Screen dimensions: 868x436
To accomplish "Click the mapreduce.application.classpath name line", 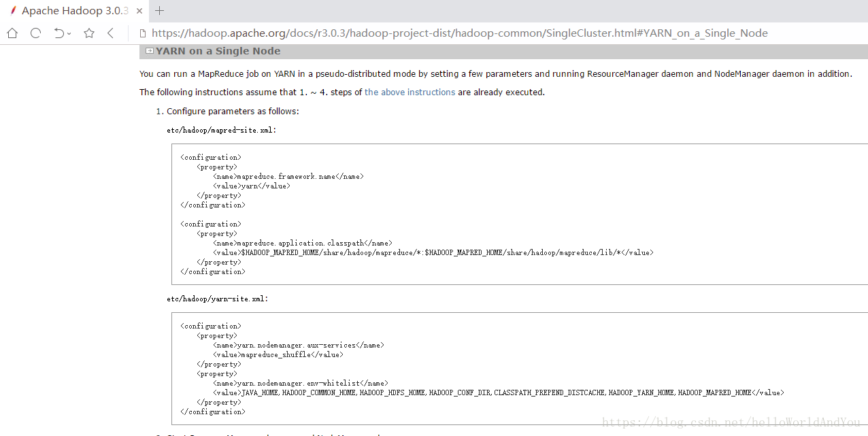I will (x=303, y=243).
